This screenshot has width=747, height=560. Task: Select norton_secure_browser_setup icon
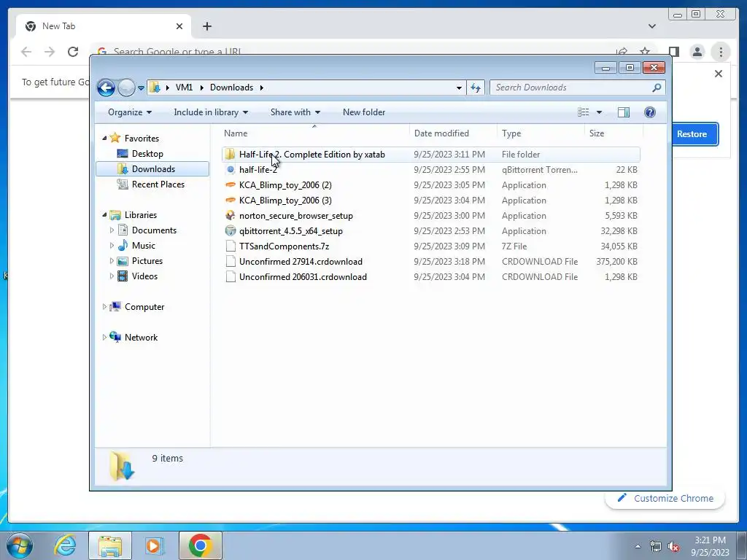coord(230,215)
